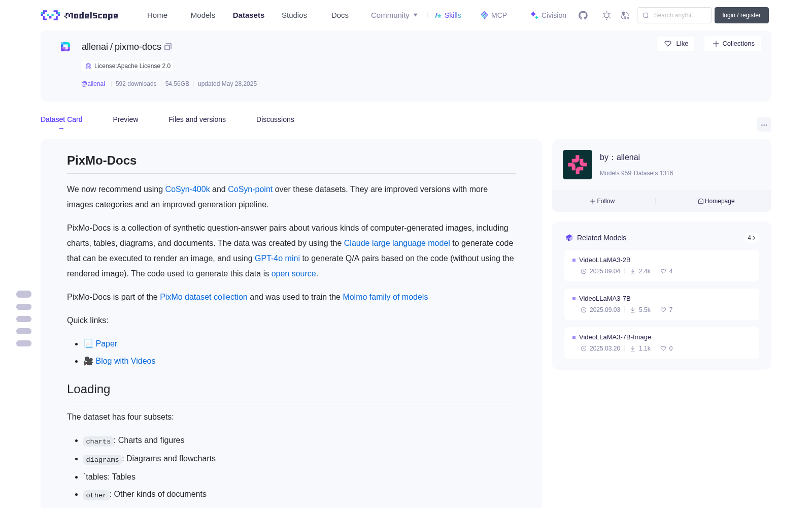Focus the Search anything input field
The image size is (812, 508).
tap(674, 15)
